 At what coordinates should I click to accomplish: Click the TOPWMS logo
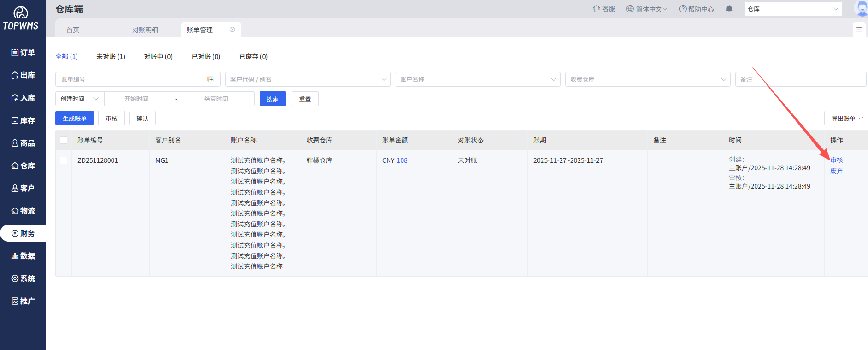(x=21, y=18)
